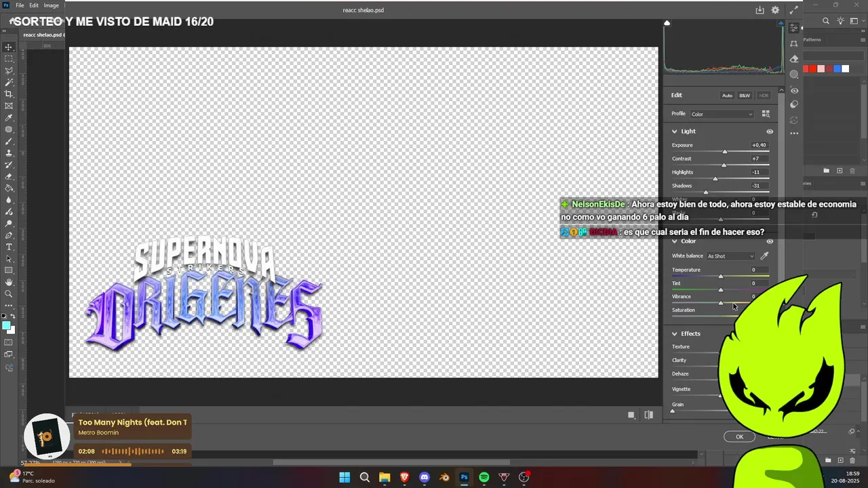The height and width of the screenshot is (488, 868).
Task: Toggle highlight clipping warning in histogram
Action: point(781,24)
